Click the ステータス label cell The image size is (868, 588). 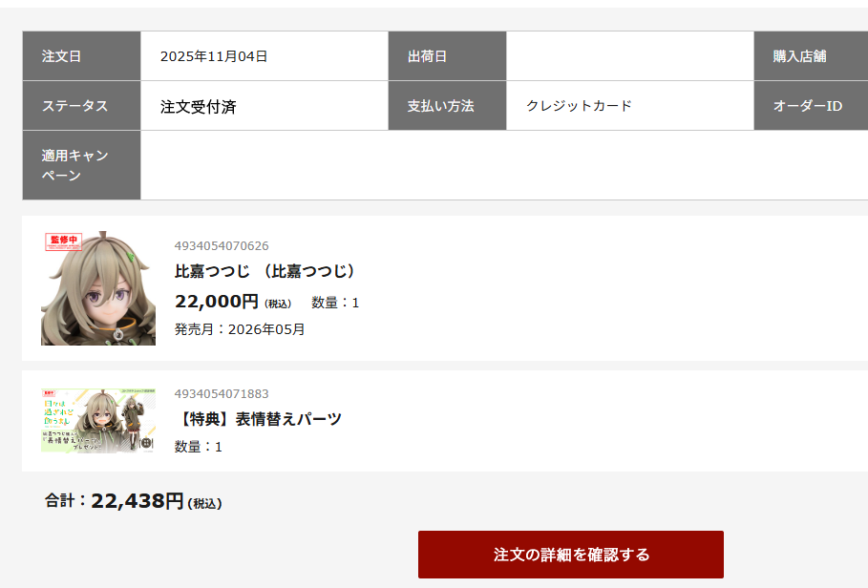tap(81, 106)
